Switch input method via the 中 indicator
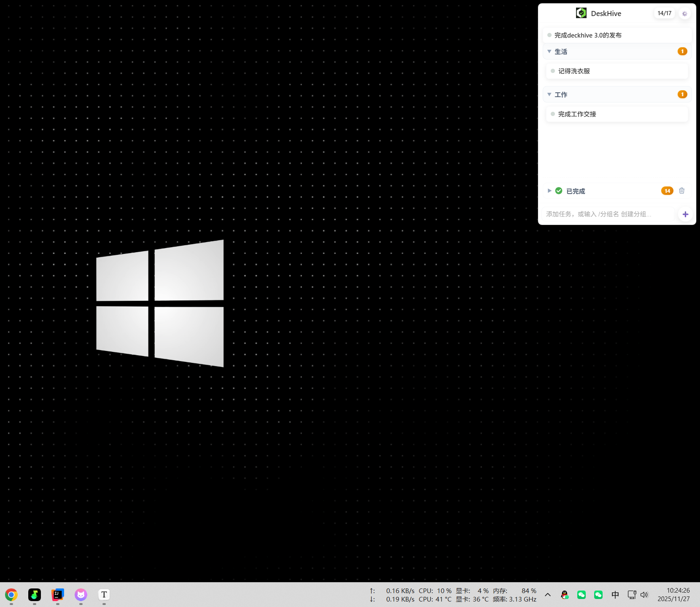Screen dimensions: 700x607 [x=615, y=595]
